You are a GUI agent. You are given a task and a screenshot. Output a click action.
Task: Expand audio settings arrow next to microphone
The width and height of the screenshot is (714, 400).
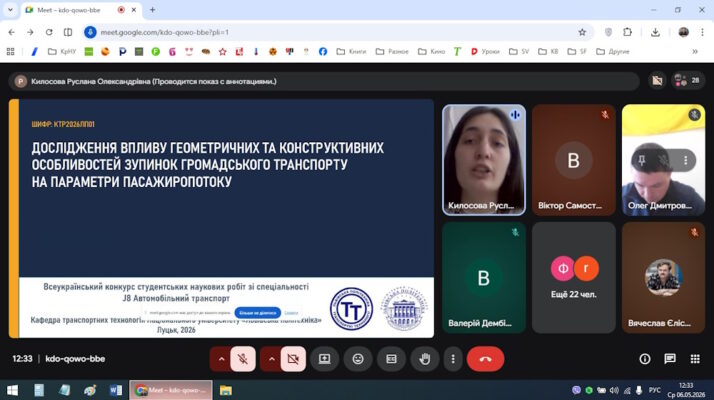[x=221, y=359]
